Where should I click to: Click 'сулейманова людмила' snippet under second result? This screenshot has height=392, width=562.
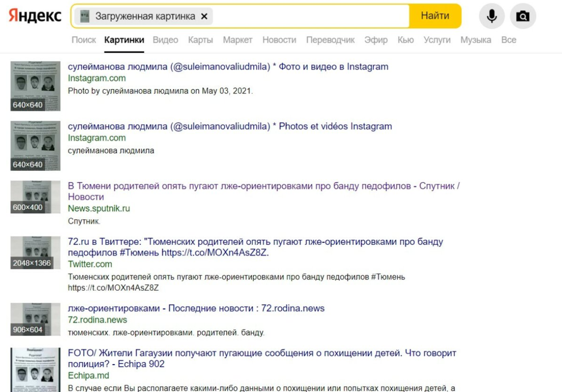click(x=111, y=150)
